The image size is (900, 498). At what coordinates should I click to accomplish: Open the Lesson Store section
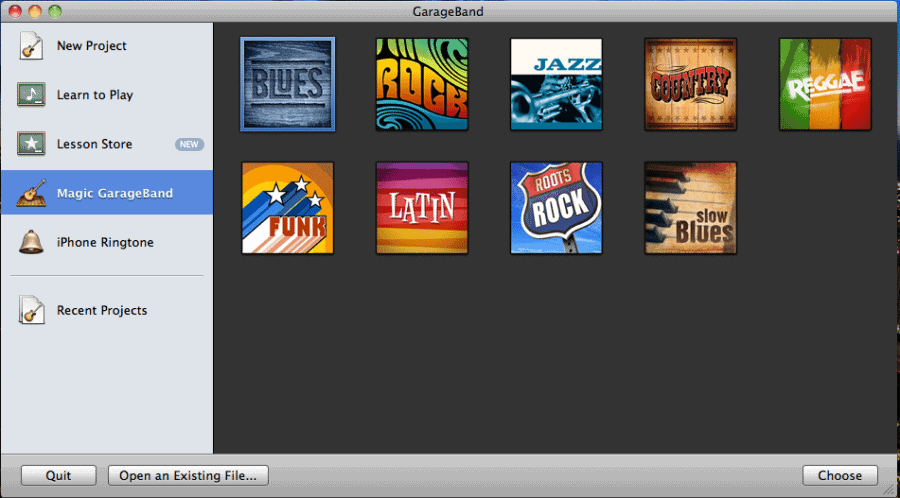(x=107, y=145)
